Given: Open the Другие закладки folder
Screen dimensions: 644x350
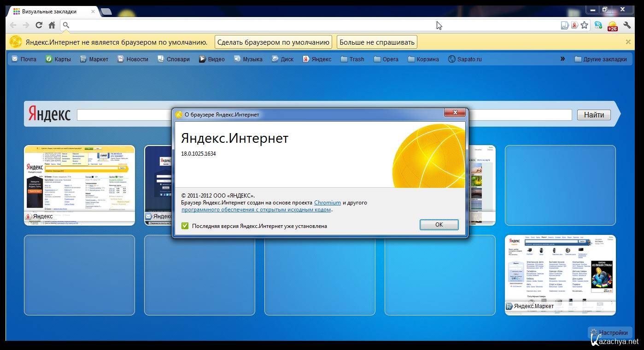Looking at the screenshot, I should point(600,59).
